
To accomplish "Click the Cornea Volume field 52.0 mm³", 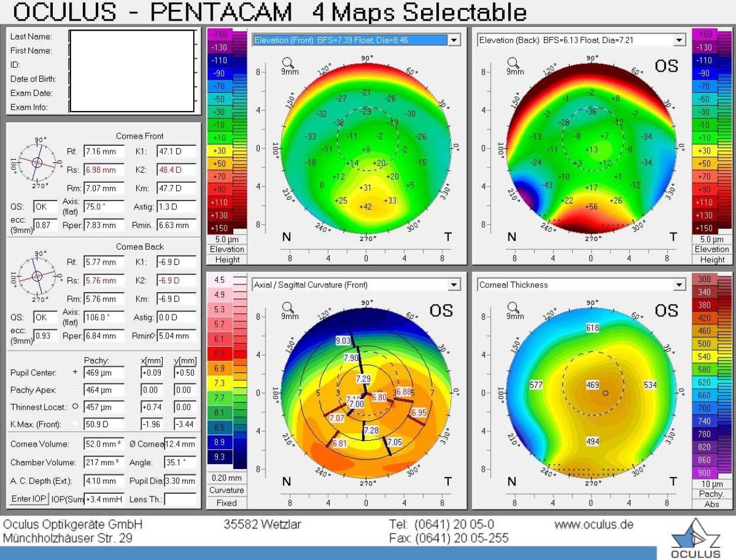I will (104, 444).
